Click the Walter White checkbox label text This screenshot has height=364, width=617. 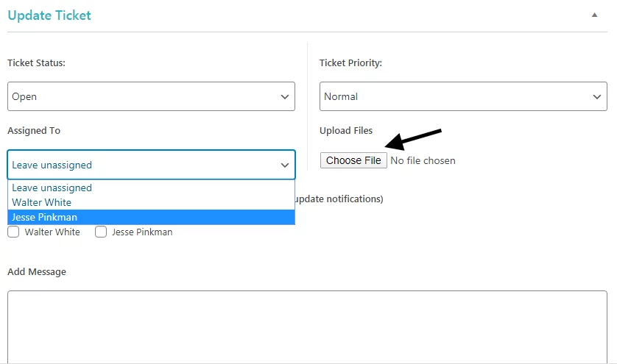(52, 232)
